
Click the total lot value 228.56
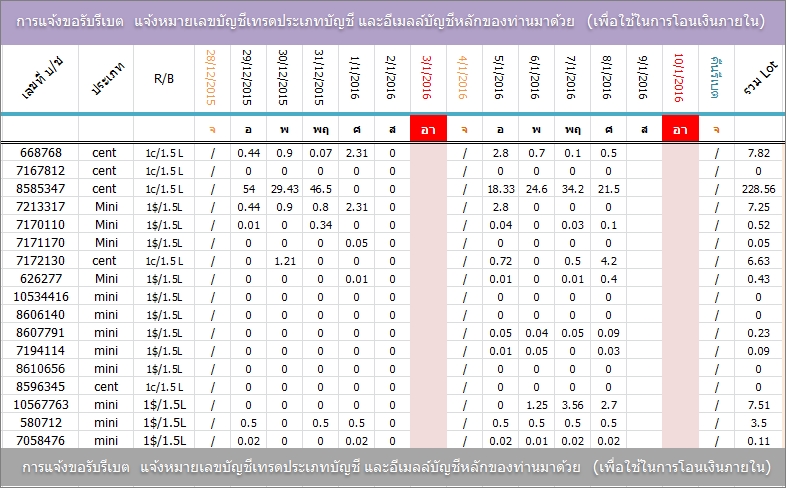[x=758, y=189]
